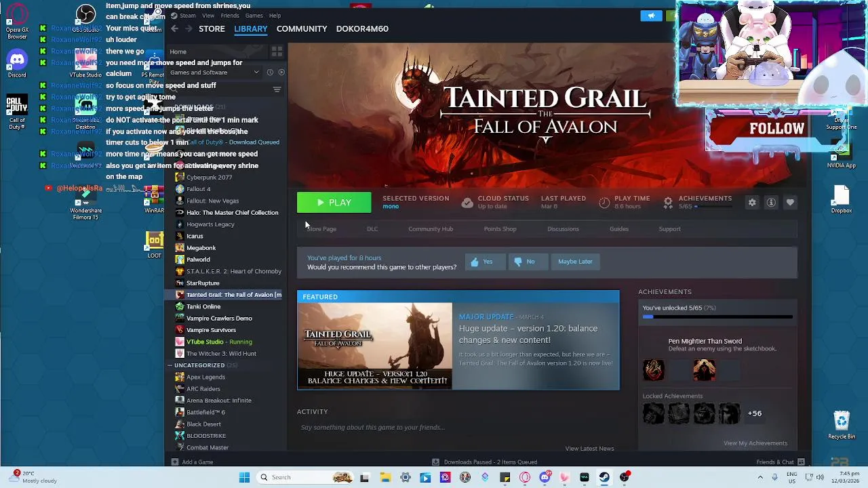Open the advanced filter lines icon
This screenshot has height=488, width=868.
click(x=277, y=89)
